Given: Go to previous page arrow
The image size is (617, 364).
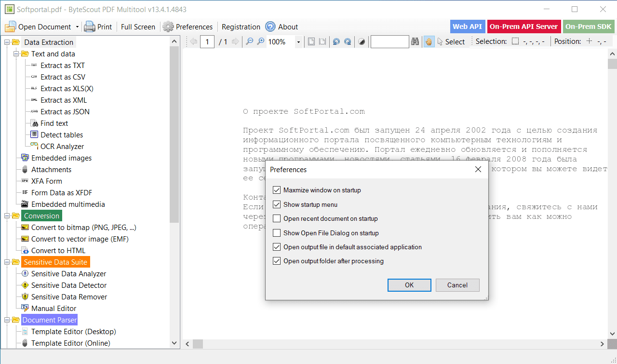Looking at the screenshot, I should point(194,42).
